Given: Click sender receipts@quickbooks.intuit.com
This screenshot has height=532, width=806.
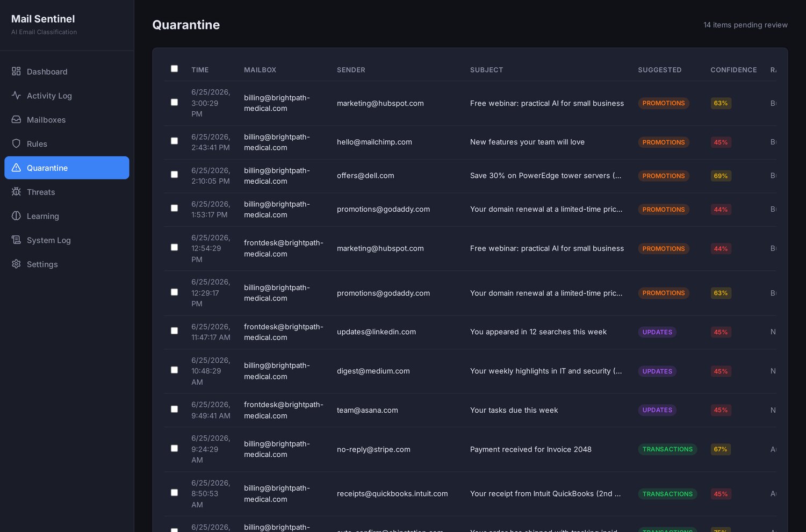Looking at the screenshot, I should [392, 494].
